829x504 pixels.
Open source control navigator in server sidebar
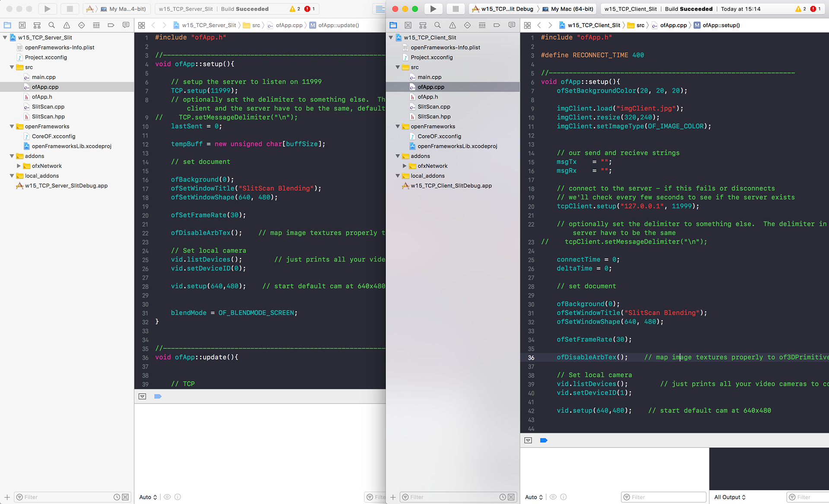(22, 25)
